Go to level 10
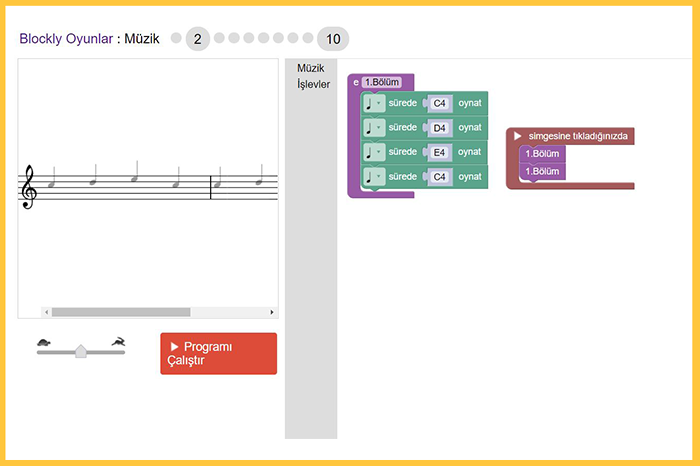 [x=333, y=39]
